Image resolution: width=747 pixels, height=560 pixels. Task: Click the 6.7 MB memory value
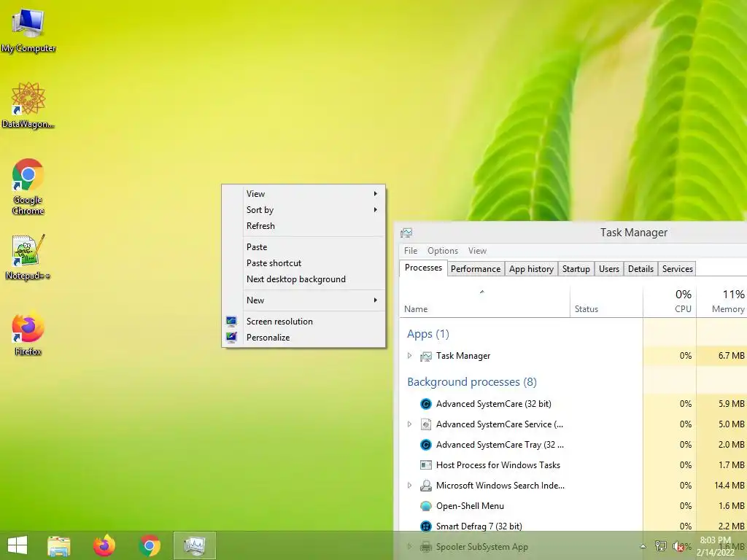(731, 356)
